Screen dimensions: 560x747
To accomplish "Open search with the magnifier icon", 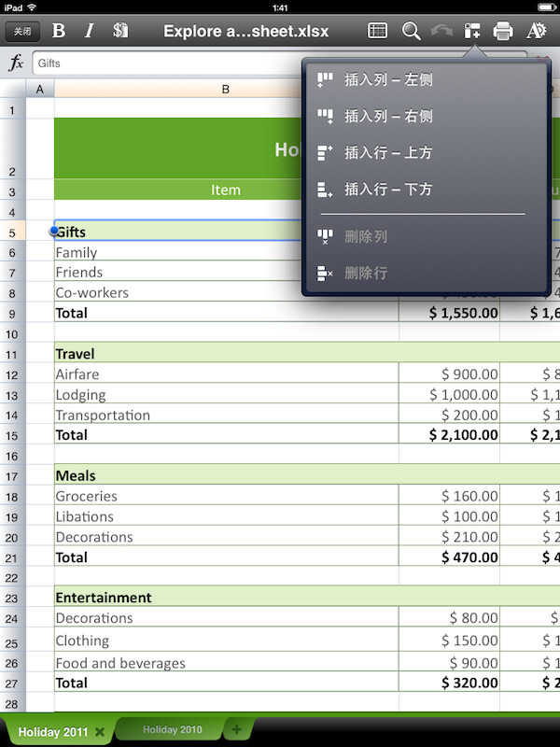I will tap(411, 31).
